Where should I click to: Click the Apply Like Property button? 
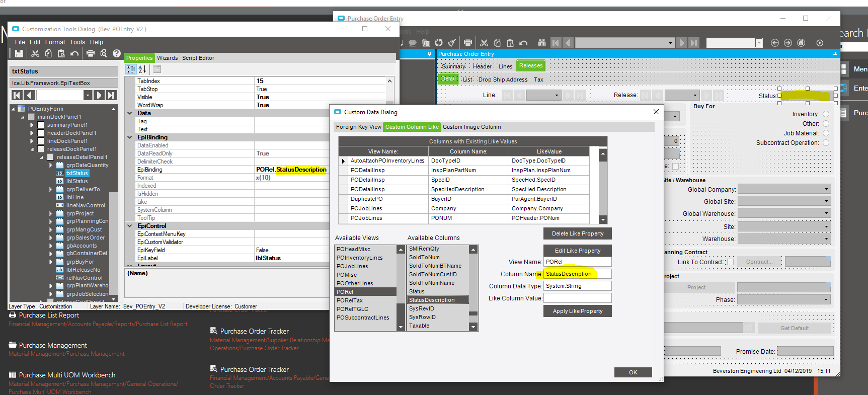(578, 311)
